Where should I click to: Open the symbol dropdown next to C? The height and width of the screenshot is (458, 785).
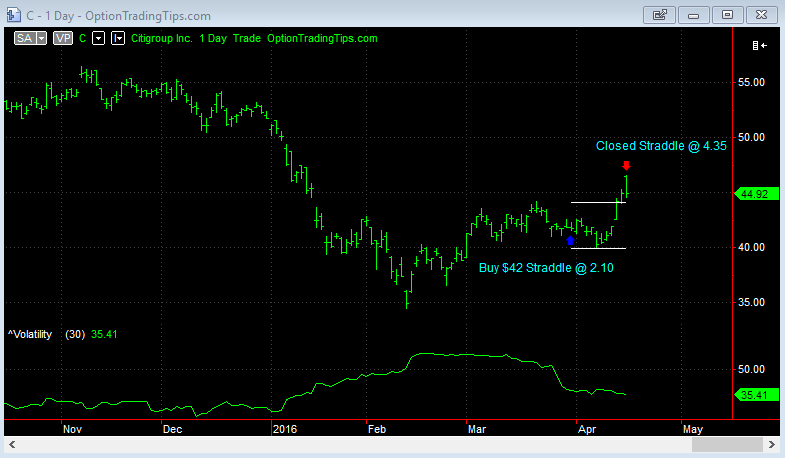pyautogui.click(x=99, y=38)
